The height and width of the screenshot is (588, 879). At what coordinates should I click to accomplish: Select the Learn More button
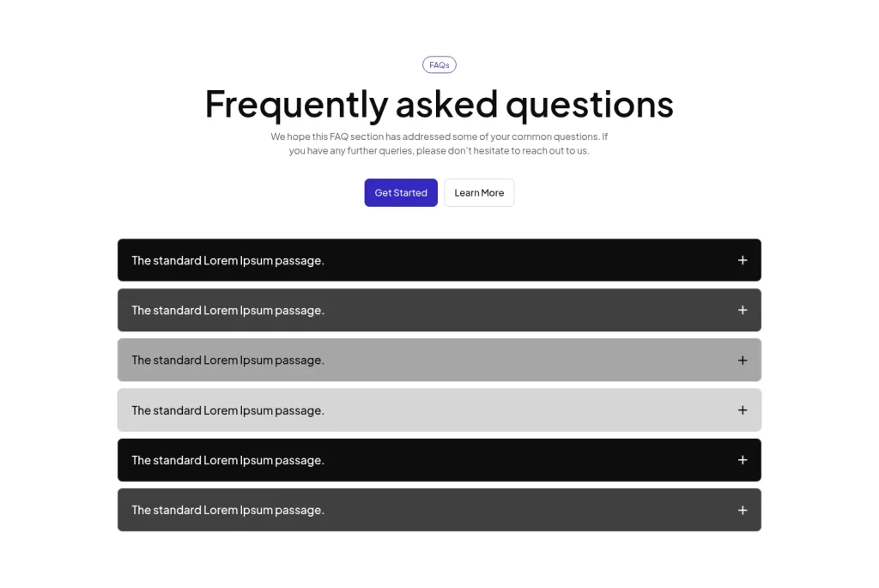click(479, 192)
